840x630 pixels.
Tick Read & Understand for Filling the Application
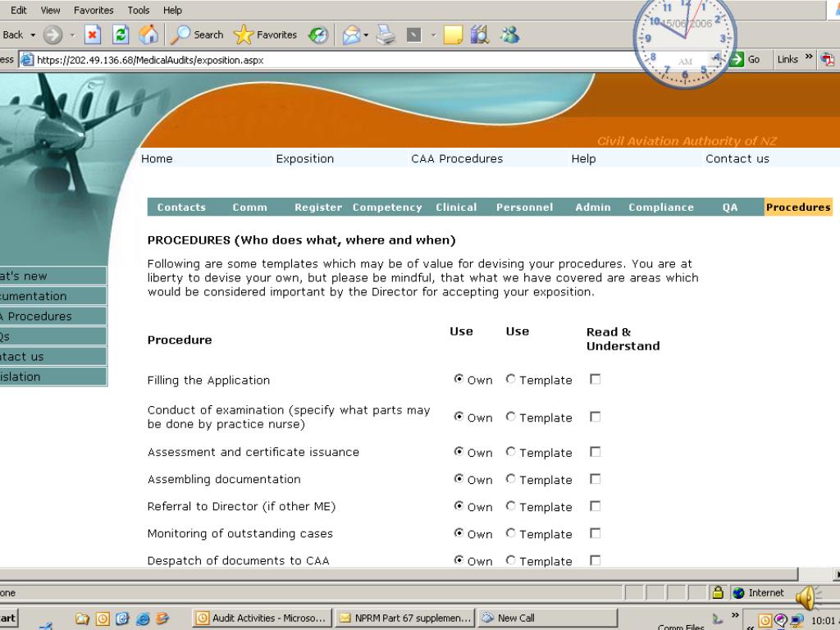[x=595, y=379]
